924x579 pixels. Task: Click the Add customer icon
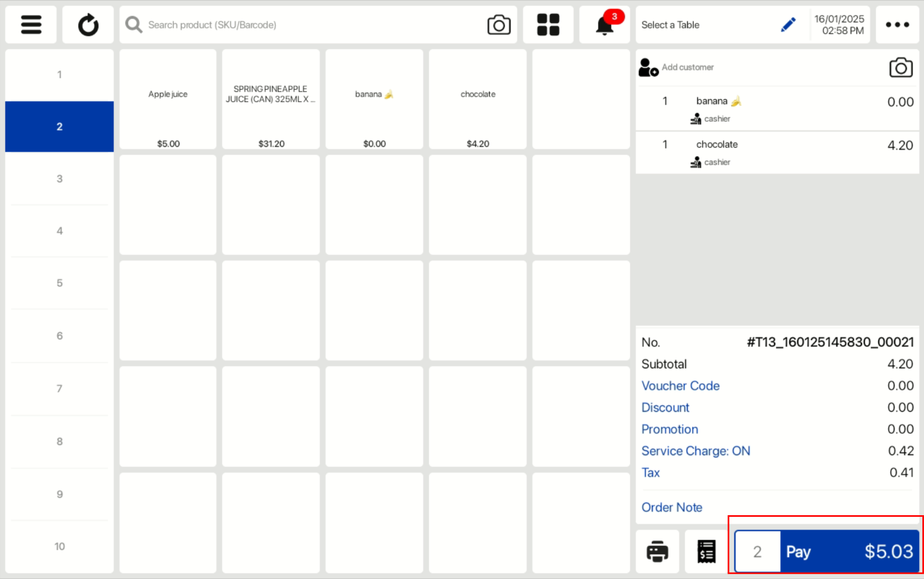(x=648, y=68)
